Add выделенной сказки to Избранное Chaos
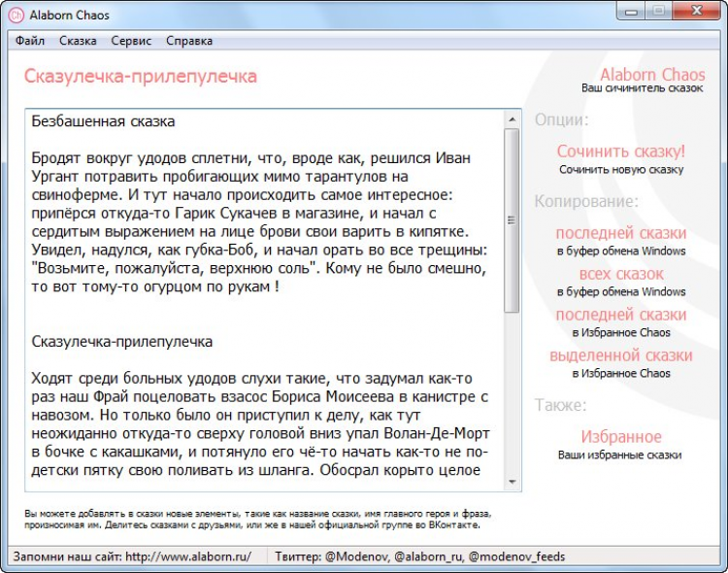The width and height of the screenshot is (728, 573). click(x=621, y=355)
